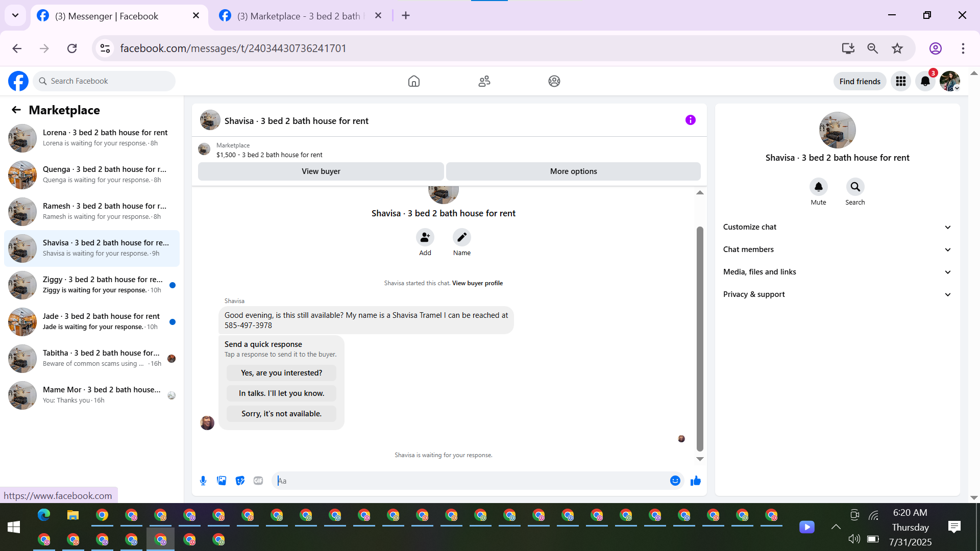Image resolution: width=980 pixels, height=551 pixels.
Task: Click the View buyer button
Action: (x=321, y=171)
